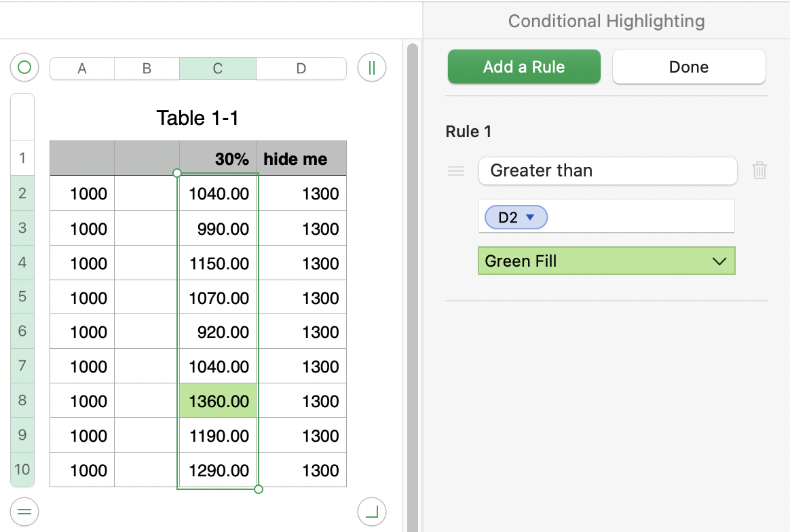
Task: Click the add columns handle
Action: (x=371, y=68)
